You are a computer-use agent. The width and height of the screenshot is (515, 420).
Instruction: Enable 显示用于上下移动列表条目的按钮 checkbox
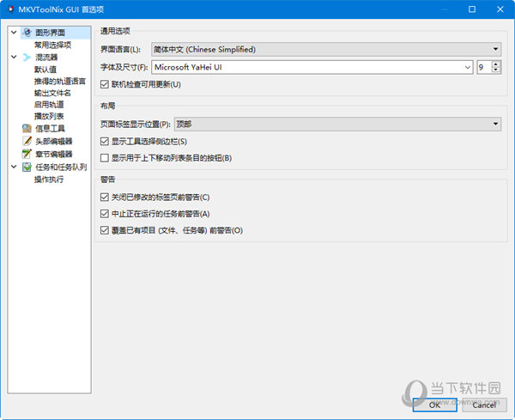(105, 158)
